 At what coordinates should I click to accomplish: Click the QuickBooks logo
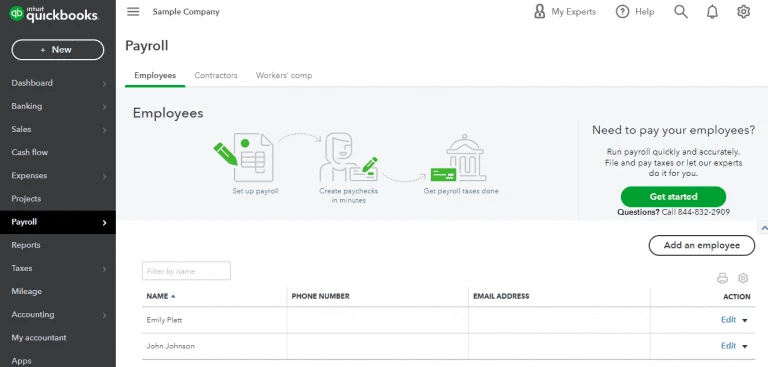tap(54, 14)
